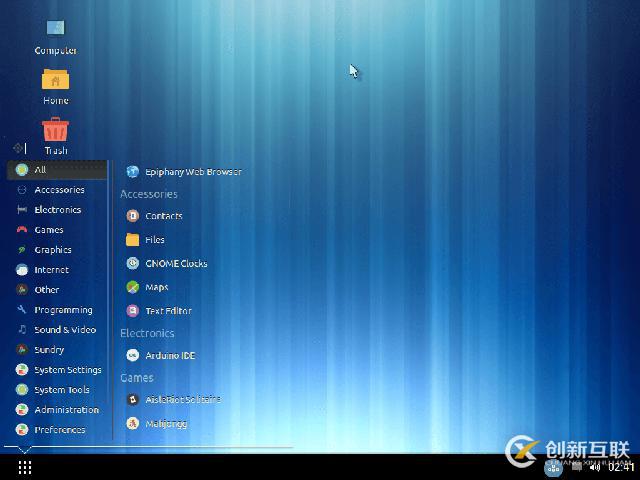Click the panel clock showing 02:41
Viewport: 640px width, 480px height.
point(621,467)
